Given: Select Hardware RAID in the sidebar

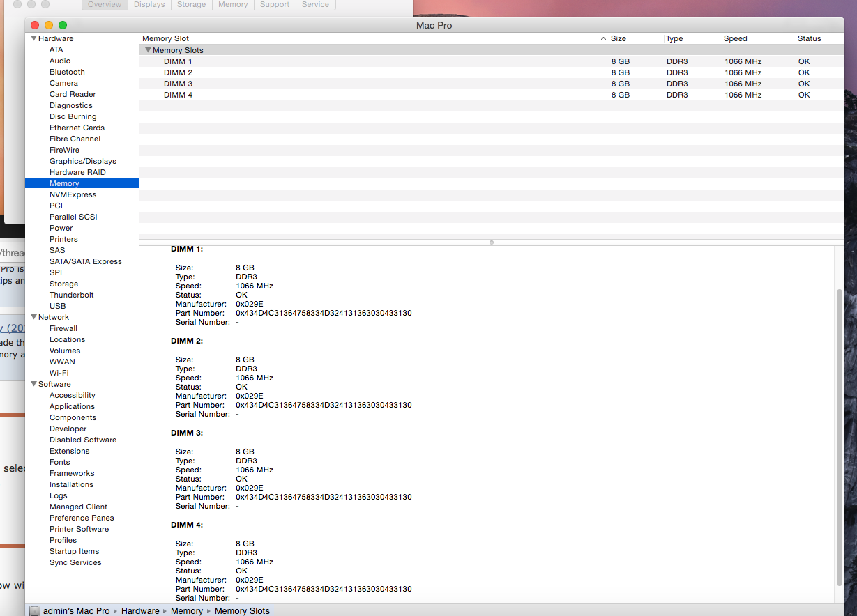Looking at the screenshot, I should coord(77,172).
